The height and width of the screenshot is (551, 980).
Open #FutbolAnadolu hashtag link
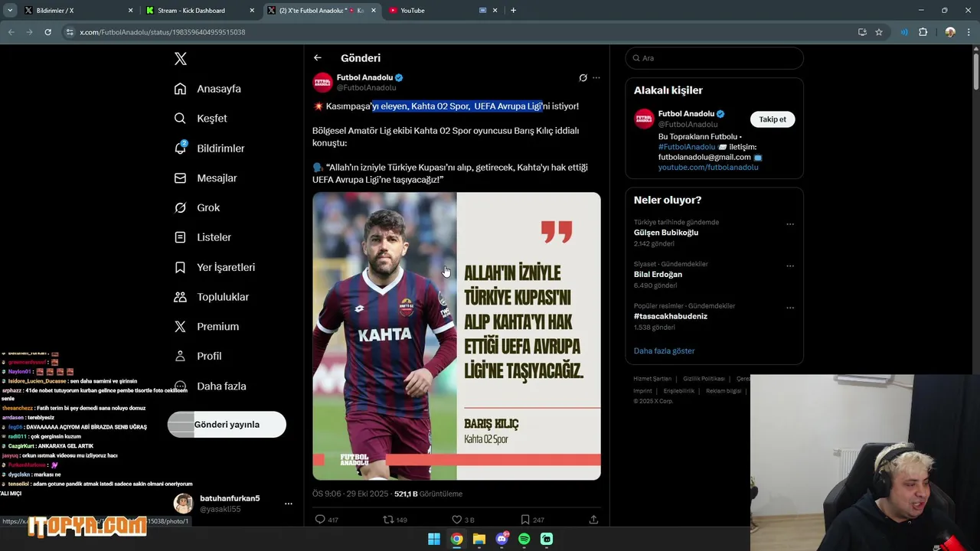click(687, 147)
